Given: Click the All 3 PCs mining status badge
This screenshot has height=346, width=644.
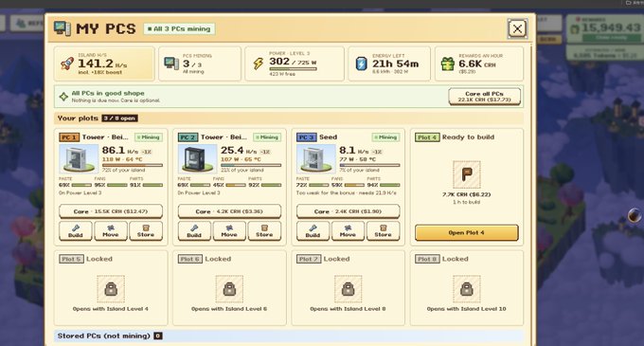Looking at the screenshot, I should click(x=179, y=28).
